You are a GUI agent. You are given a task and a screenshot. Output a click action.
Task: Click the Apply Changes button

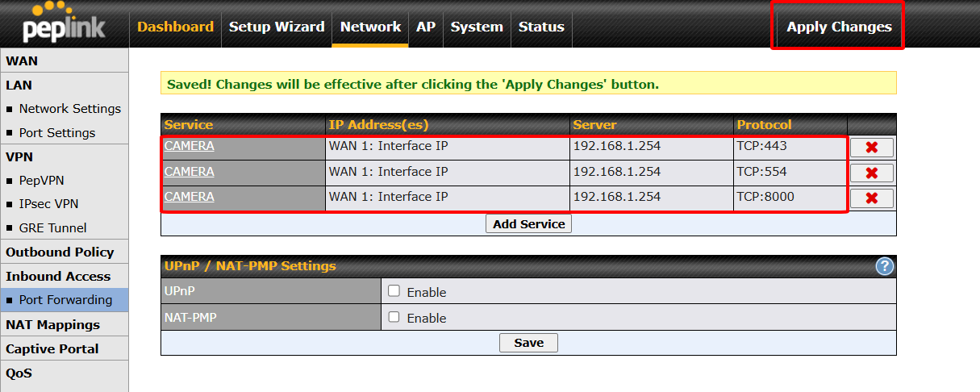pyautogui.click(x=839, y=27)
